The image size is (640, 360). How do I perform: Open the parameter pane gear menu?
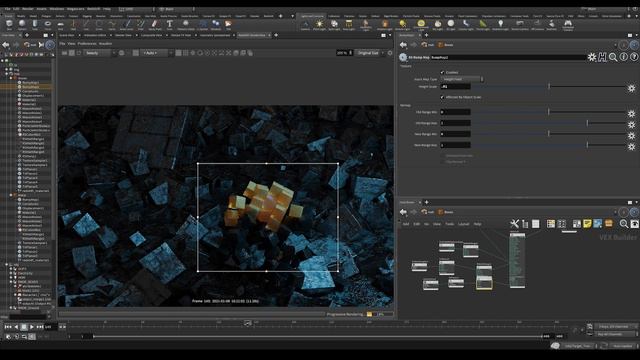coord(591,58)
